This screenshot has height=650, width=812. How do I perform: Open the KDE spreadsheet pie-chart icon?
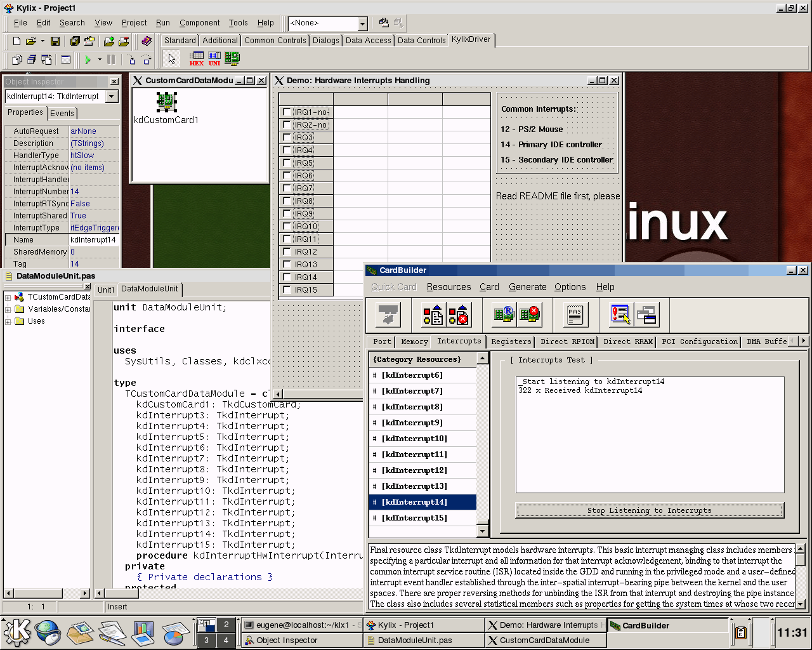point(175,632)
